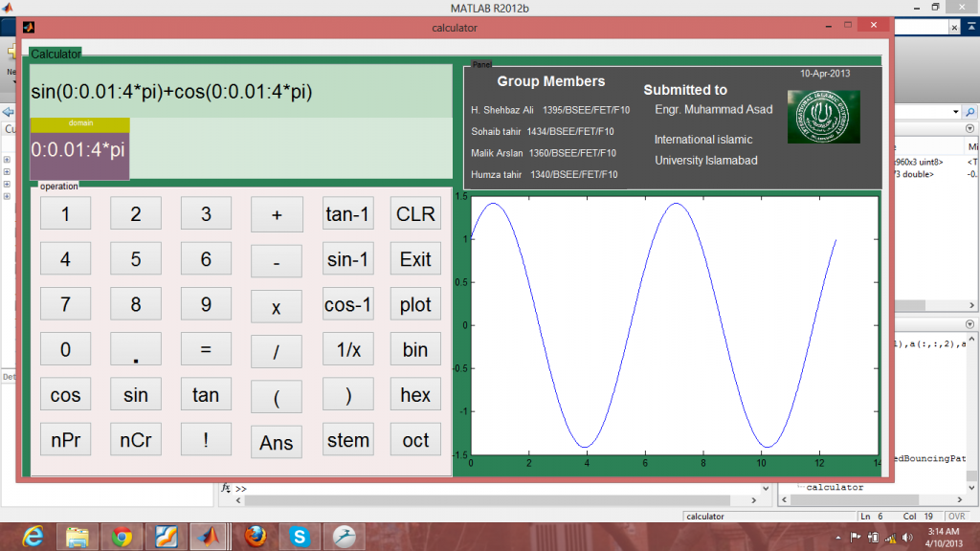Screen dimensions: 980x551
Task: Click the divide slash button
Action: (277, 352)
